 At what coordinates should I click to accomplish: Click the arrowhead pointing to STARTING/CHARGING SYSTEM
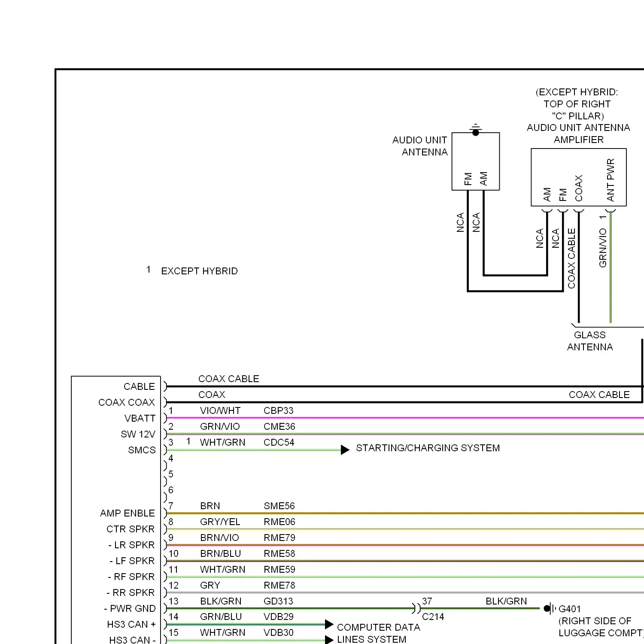345,450
